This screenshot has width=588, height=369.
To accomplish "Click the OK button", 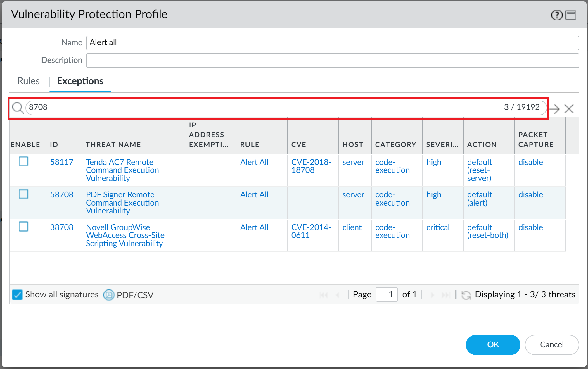I will [x=493, y=344].
